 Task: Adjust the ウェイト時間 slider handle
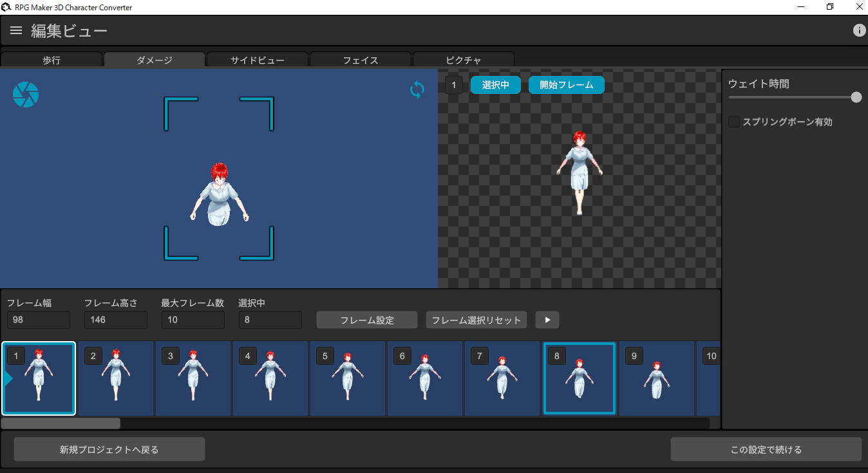[x=856, y=97]
